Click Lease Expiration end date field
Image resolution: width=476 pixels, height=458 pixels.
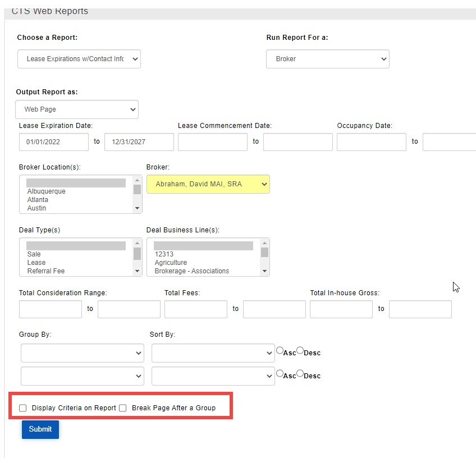[x=139, y=142]
